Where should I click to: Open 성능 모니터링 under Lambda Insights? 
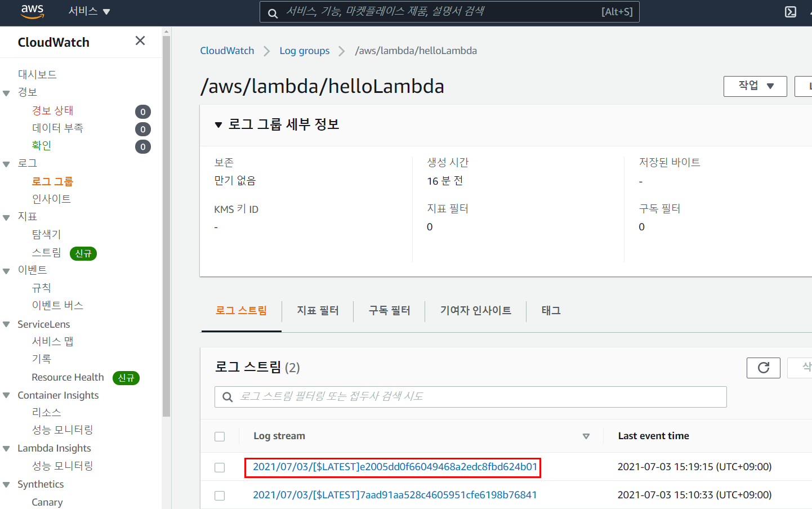(x=62, y=466)
